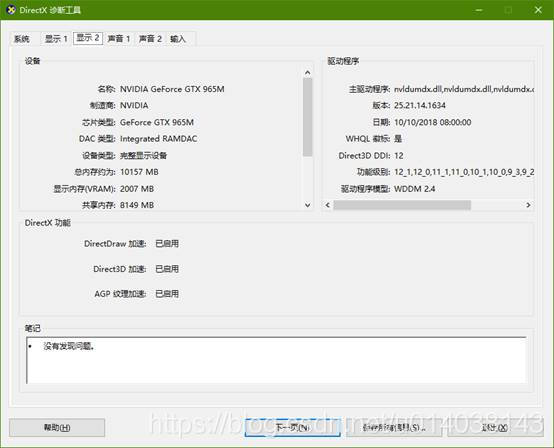Open the 显示 1 tab
This screenshot has width=554, height=448.
[56, 39]
